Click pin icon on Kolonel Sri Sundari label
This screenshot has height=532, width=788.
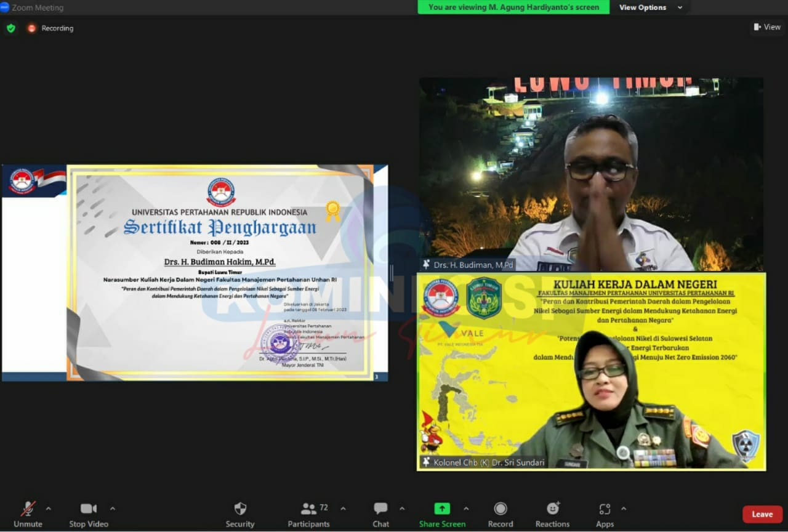tap(426, 462)
